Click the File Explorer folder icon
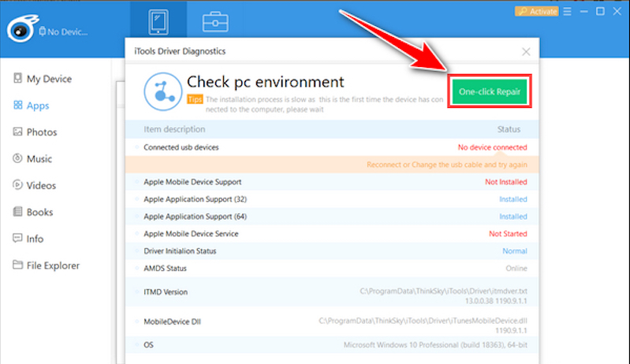This screenshot has width=630, height=364. click(17, 266)
